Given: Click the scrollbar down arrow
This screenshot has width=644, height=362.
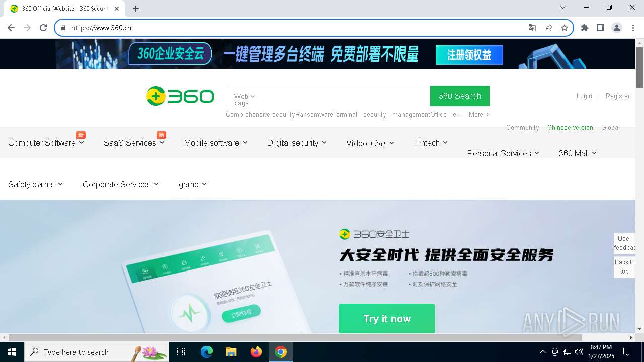Looking at the screenshot, I should coord(639,329).
